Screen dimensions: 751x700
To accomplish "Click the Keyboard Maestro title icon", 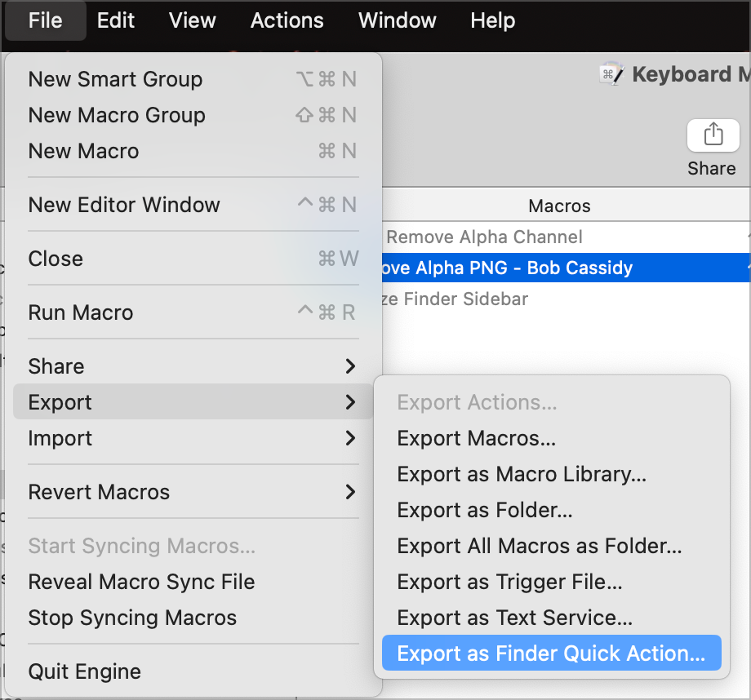I will pyautogui.click(x=612, y=75).
